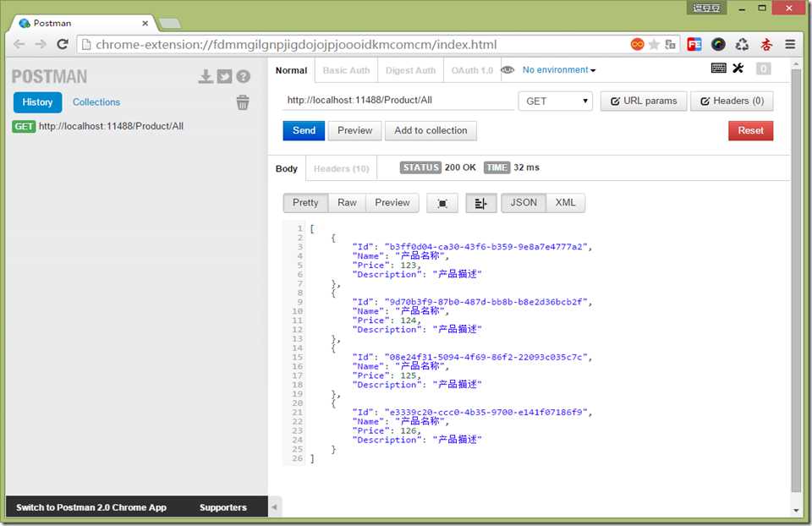Click the URL params button

(x=644, y=101)
